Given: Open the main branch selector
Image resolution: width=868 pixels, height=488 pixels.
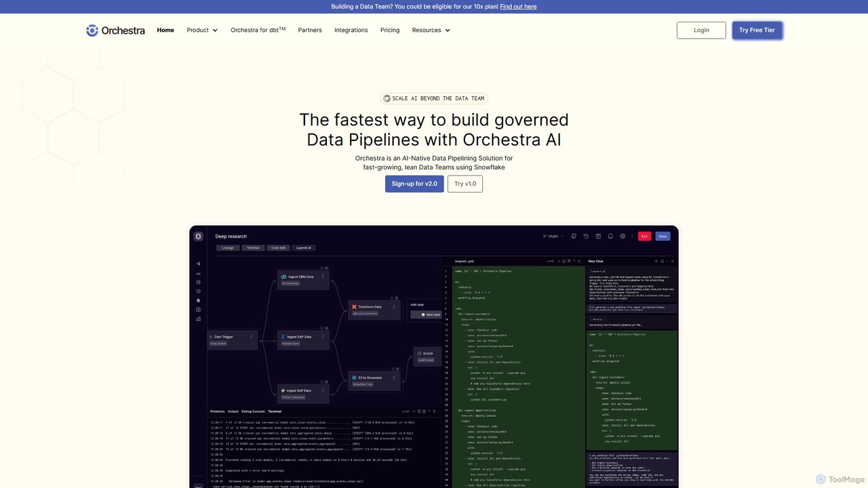Looking at the screenshot, I should pos(553,237).
